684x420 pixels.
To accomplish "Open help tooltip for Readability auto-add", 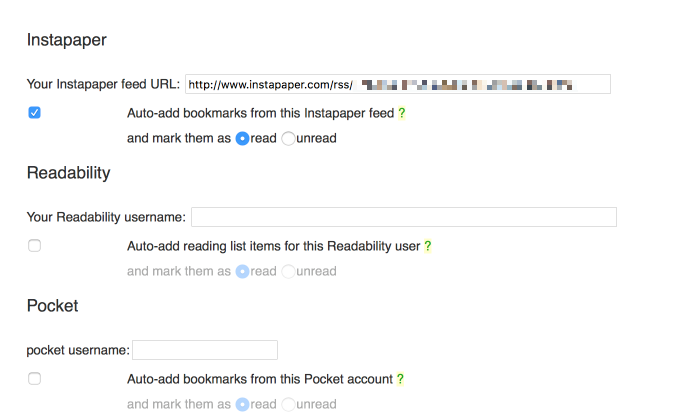I will (x=428, y=246).
